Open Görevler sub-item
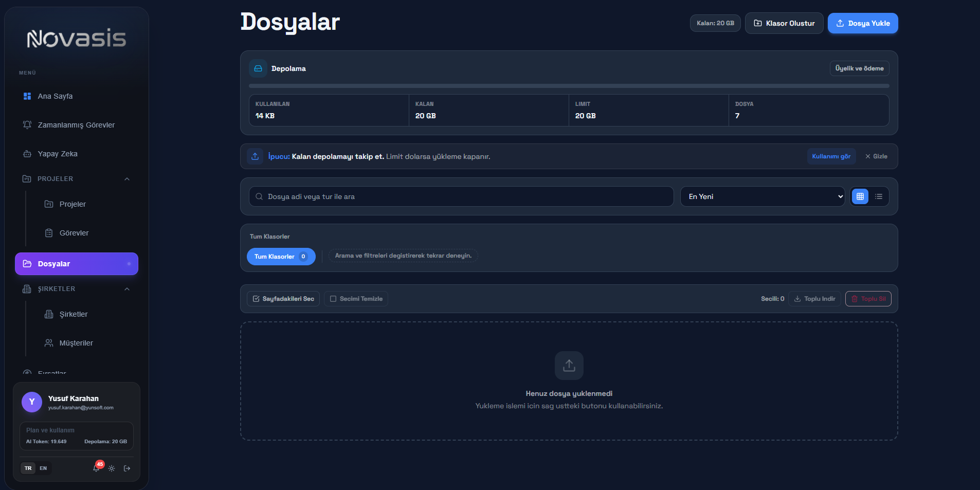Screen dimensions: 980x490 pyautogui.click(x=87, y=233)
